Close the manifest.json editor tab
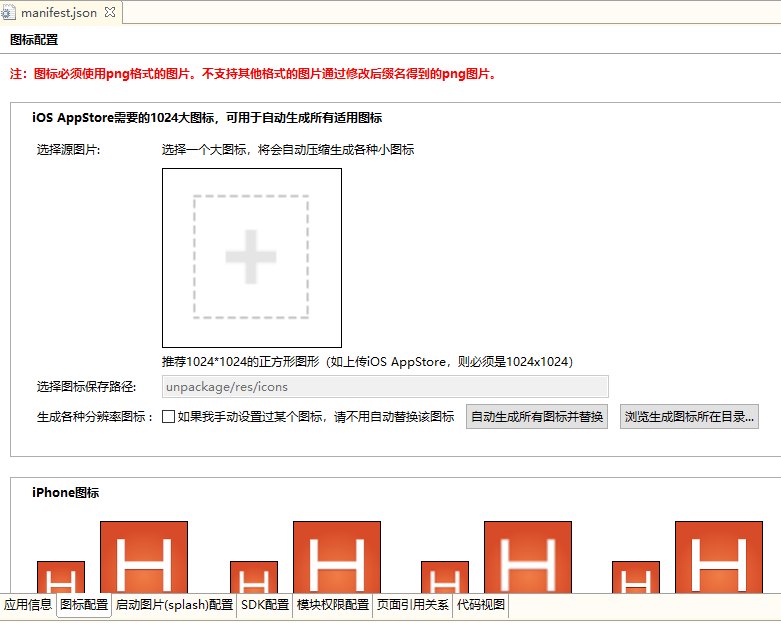 tap(110, 13)
